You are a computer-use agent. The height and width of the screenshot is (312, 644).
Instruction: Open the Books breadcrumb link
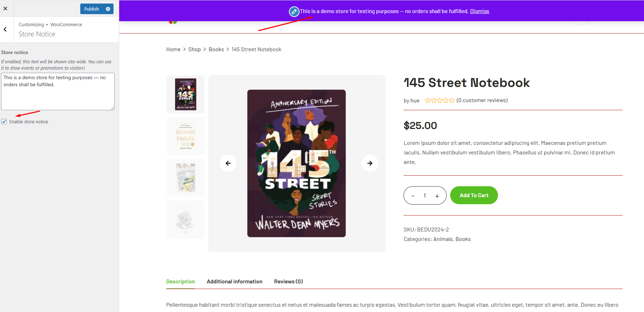pos(216,49)
